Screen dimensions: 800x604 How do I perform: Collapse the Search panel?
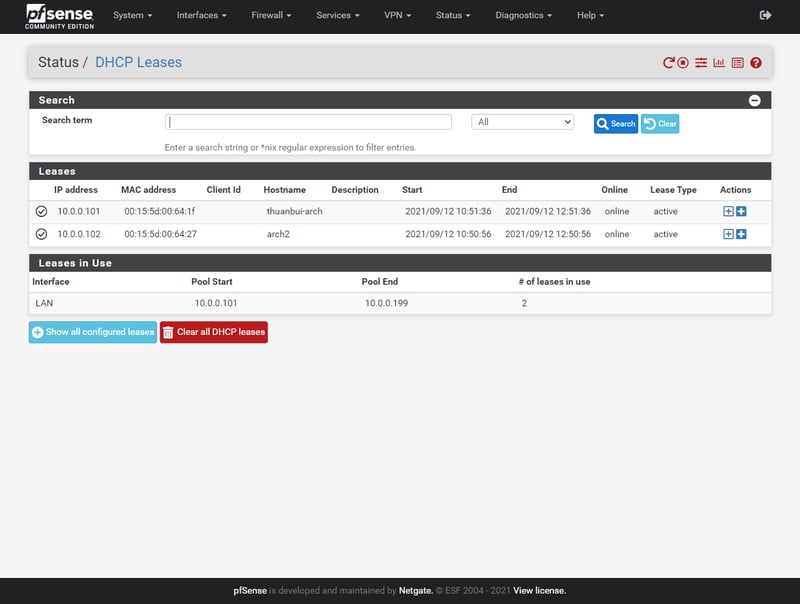(754, 100)
